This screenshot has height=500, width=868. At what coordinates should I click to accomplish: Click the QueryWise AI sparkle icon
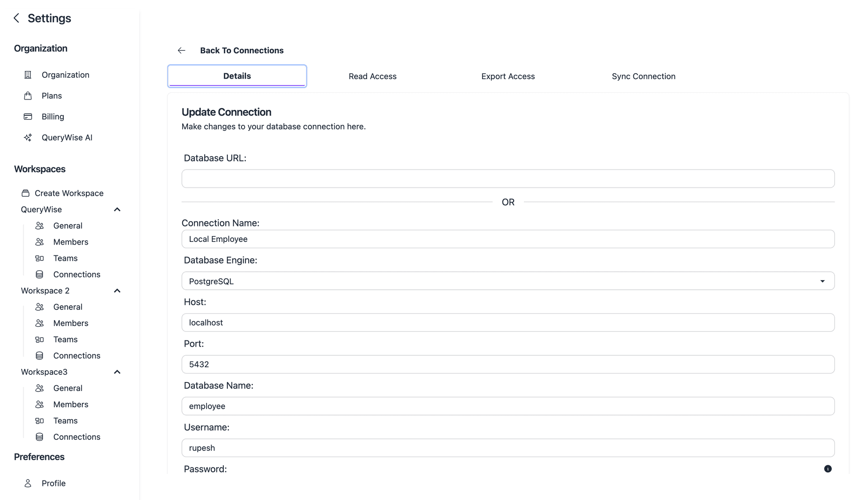28,137
